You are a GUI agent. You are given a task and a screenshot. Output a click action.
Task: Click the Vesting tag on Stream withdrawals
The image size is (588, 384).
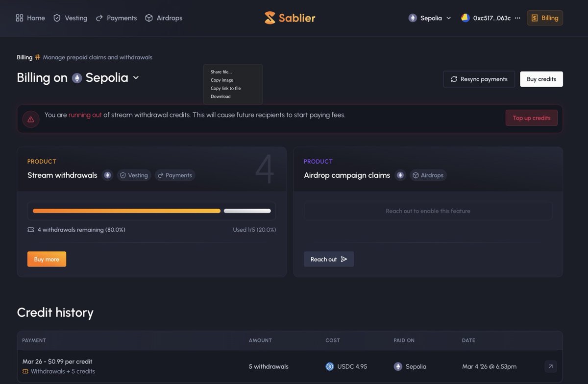[134, 175]
